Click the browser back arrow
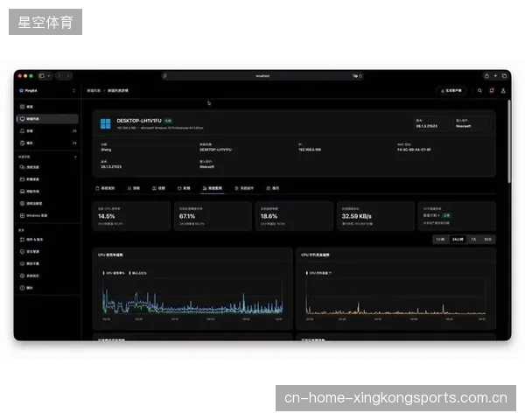 click(x=59, y=76)
